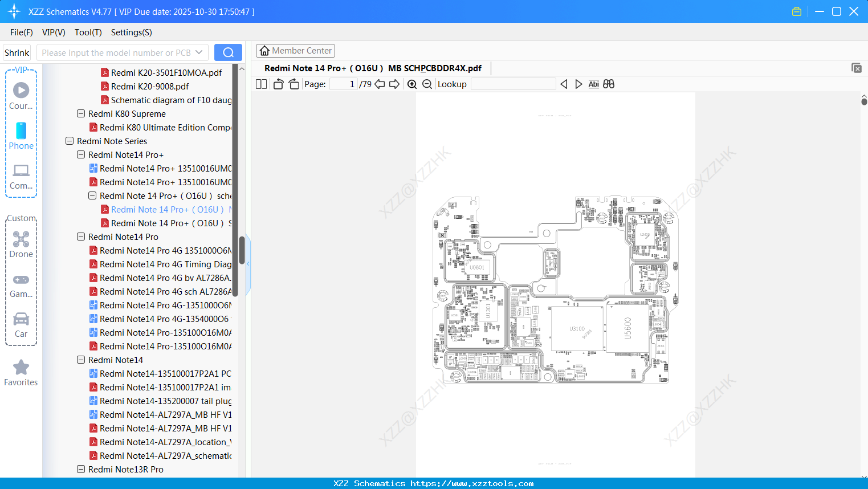Go to the previous PDF page

pos(380,84)
